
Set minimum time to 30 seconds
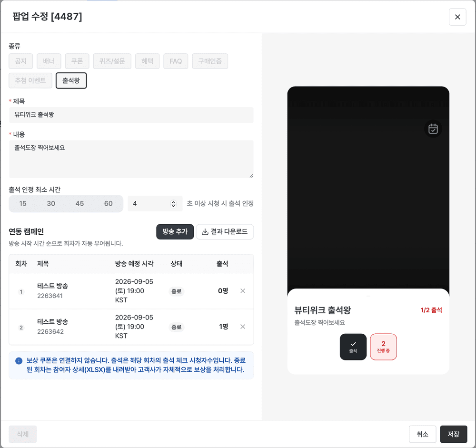(x=51, y=203)
